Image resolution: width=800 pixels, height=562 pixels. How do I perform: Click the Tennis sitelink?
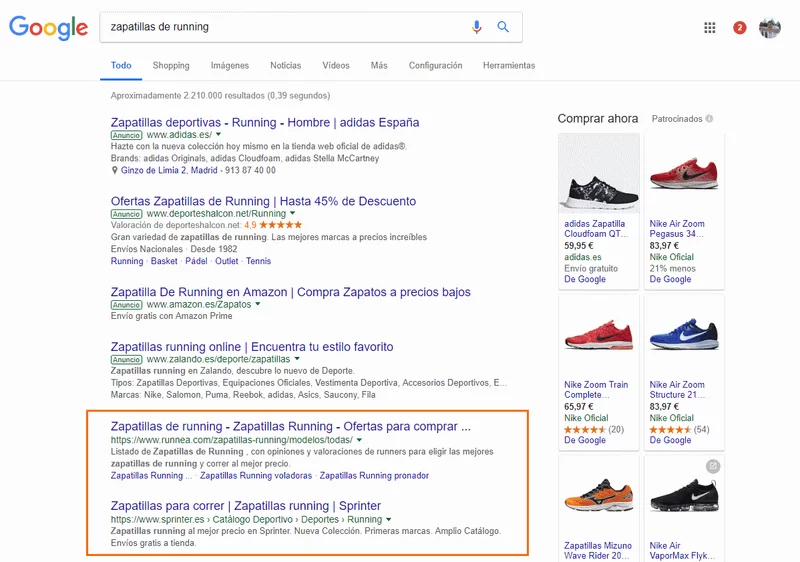(258, 261)
